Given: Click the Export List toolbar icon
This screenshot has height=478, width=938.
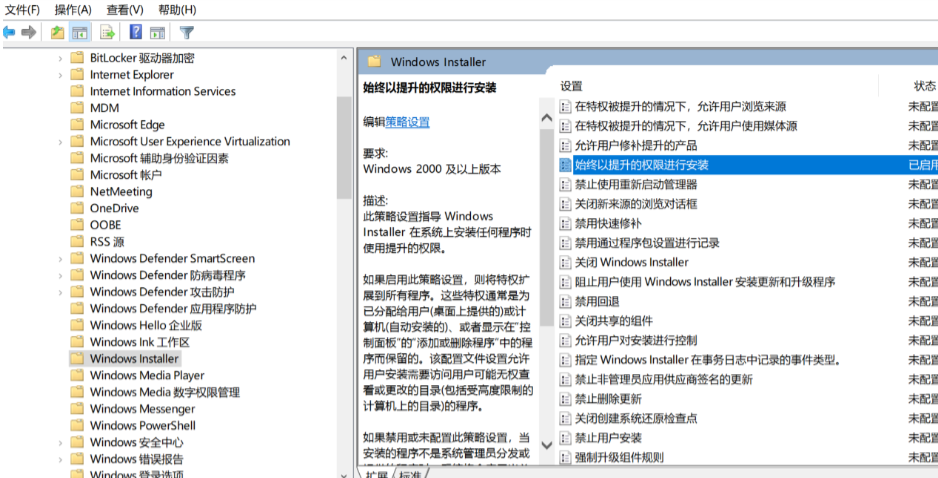Looking at the screenshot, I should point(108,32).
